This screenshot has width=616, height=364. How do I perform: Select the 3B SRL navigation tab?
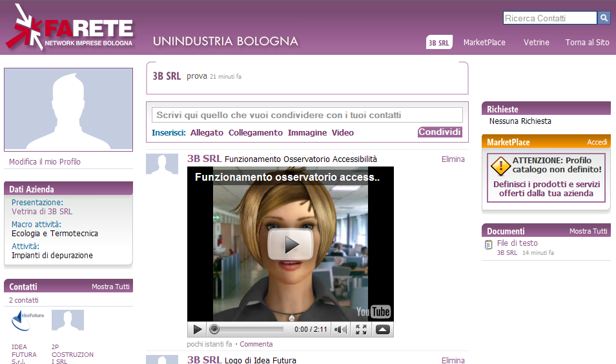coord(439,43)
